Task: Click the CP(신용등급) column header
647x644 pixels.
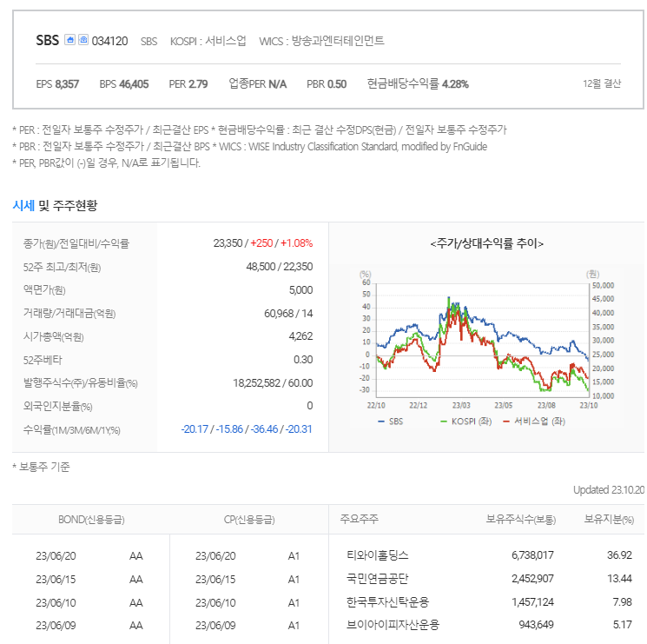Action: point(249,520)
